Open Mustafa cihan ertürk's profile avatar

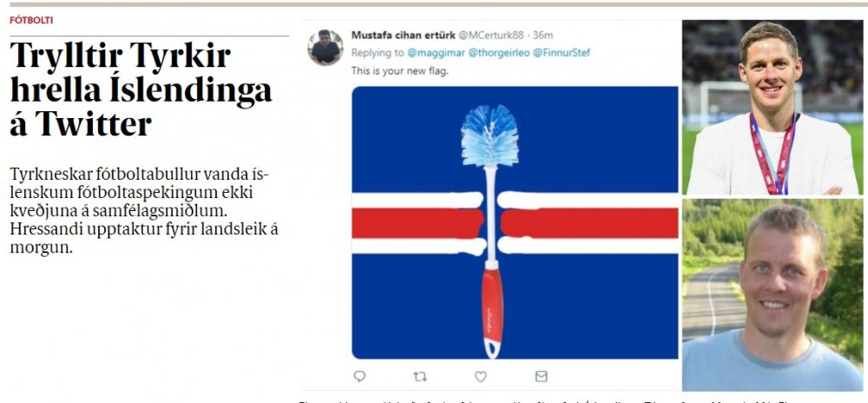[x=325, y=47]
